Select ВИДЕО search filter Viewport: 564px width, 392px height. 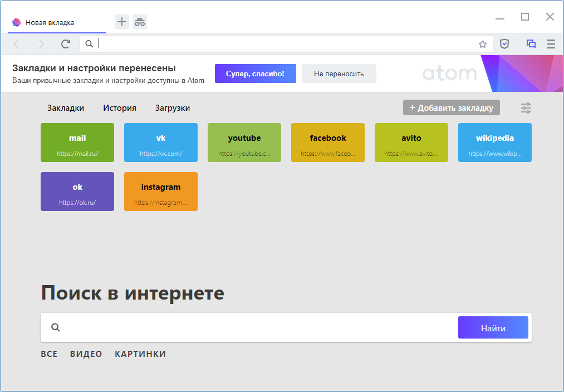[86, 354]
